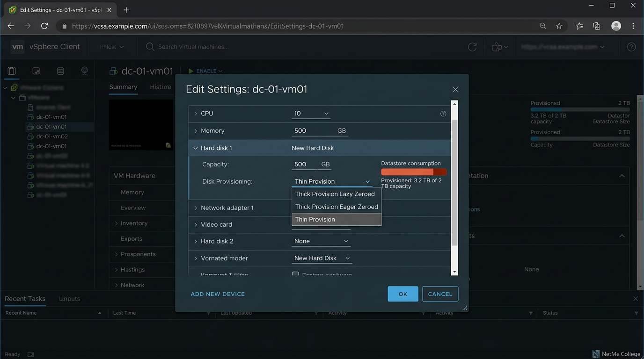Open the browser three-dot menu
The width and height of the screenshot is (644, 359).
coord(633,26)
